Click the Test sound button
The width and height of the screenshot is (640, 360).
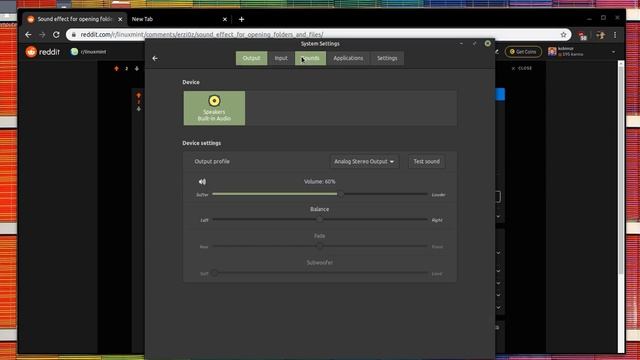(x=427, y=162)
